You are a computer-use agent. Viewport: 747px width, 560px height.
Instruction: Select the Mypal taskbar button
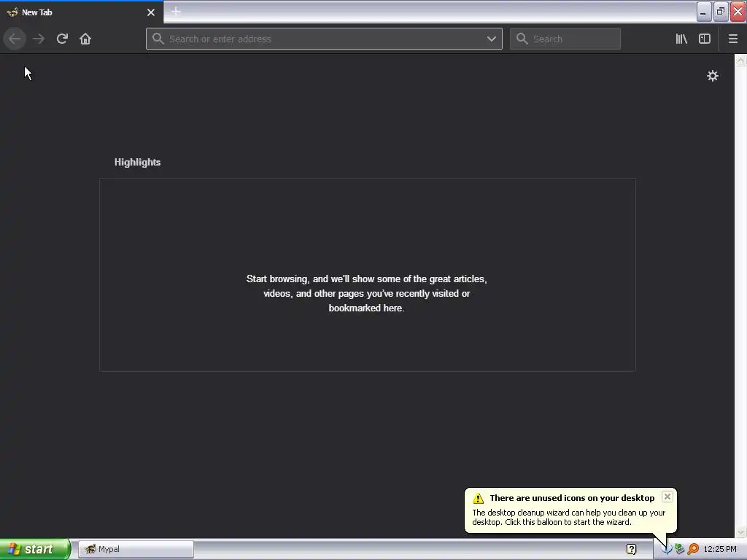tap(136, 549)
